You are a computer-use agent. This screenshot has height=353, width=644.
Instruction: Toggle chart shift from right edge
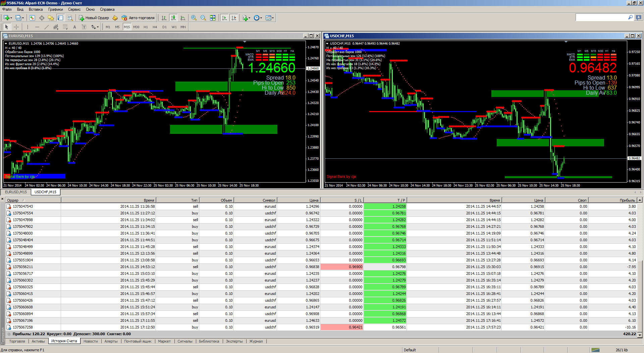[234, 18]
